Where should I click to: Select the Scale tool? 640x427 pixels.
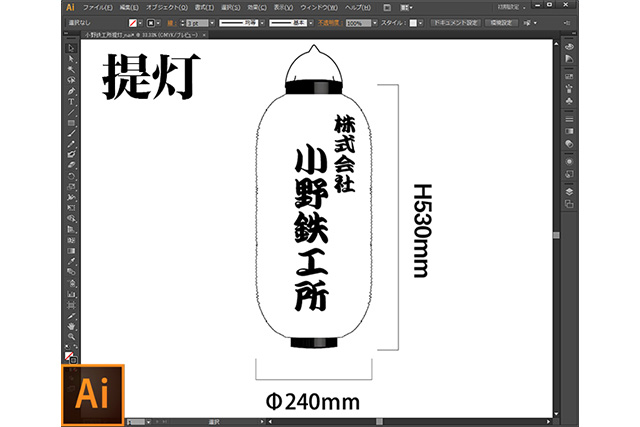click(x=71, y=187)
